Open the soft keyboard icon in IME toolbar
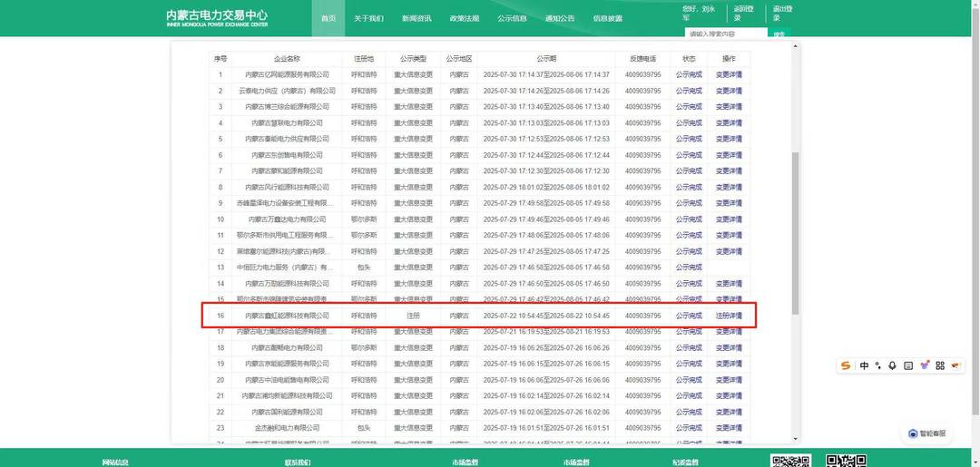The width and height of the screenshot is (980, 467). coord(908,365)
